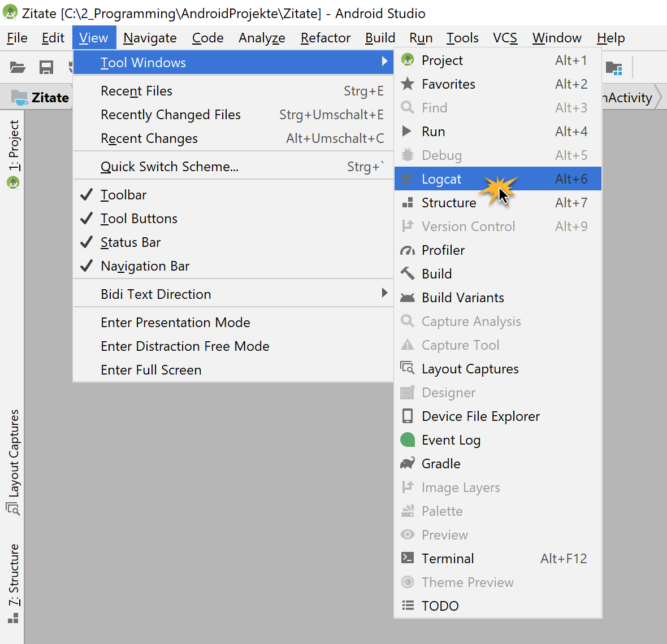This screenshot has height=644, width=667.
Task: Click the Alt+2 shortcut beside Favorites
Action: 571,84
